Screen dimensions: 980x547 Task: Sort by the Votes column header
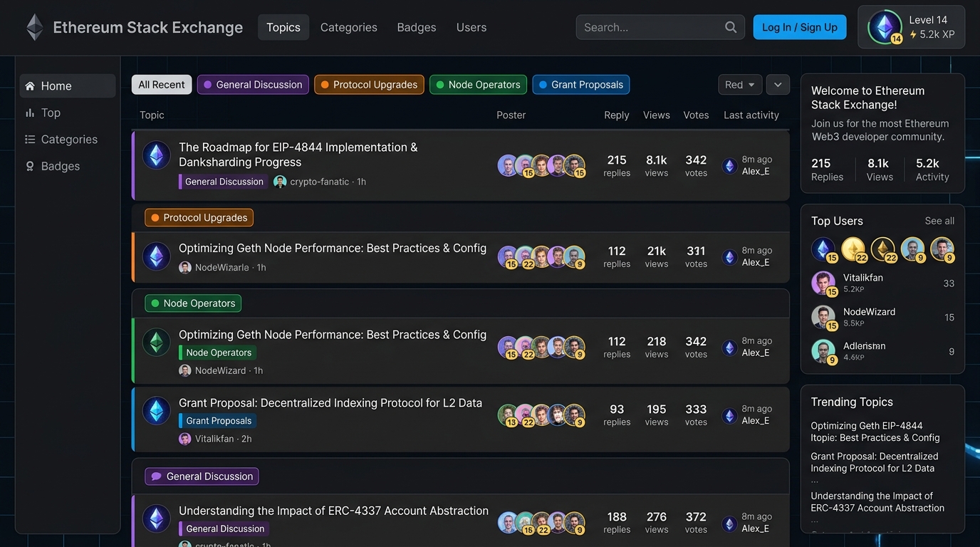pyautogui.click(x=696, y=115)
